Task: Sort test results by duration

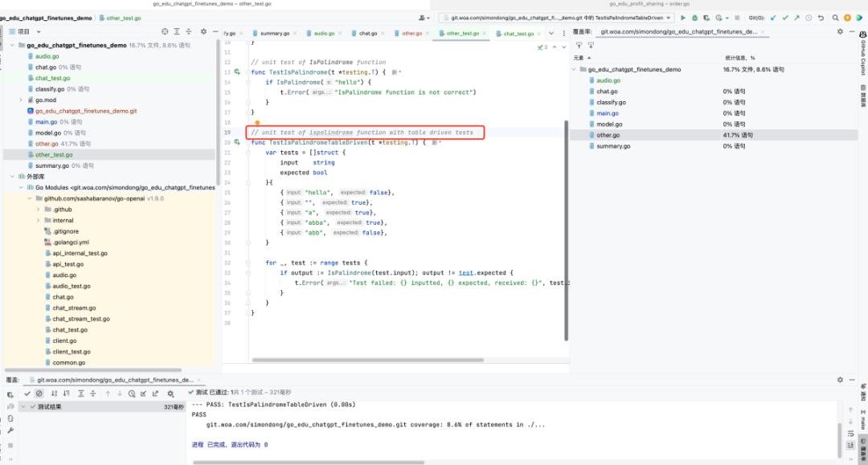Action: click(x=66, y=394)
